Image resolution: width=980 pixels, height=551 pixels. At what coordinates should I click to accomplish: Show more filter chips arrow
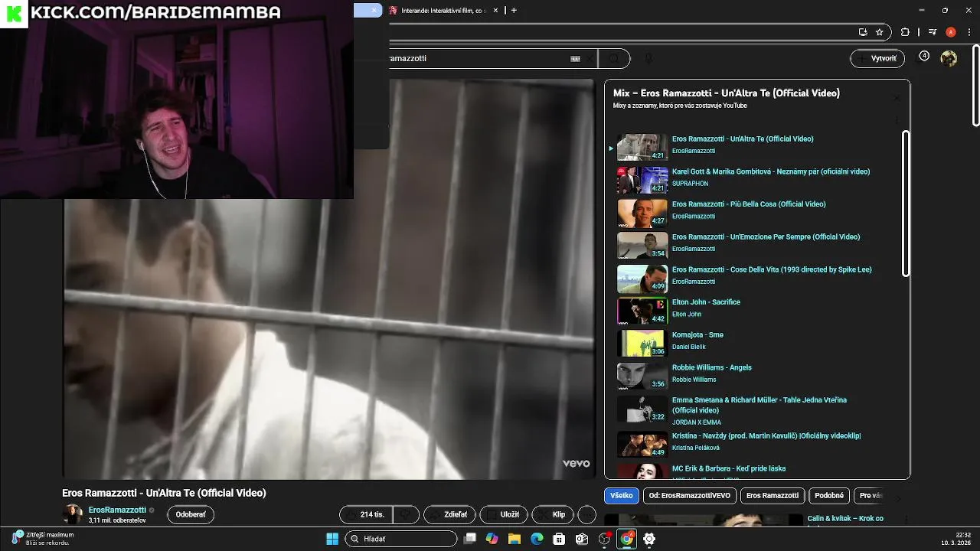(x=899, y=497)
